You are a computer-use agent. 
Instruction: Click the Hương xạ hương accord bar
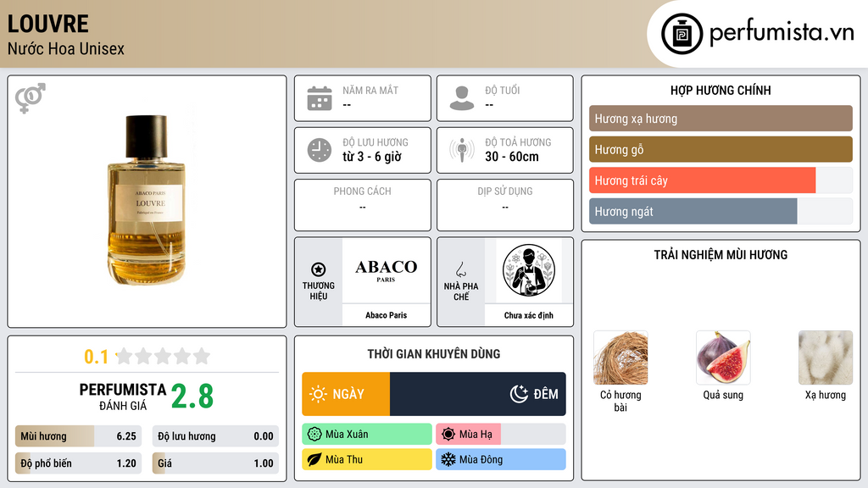point(721,119)
